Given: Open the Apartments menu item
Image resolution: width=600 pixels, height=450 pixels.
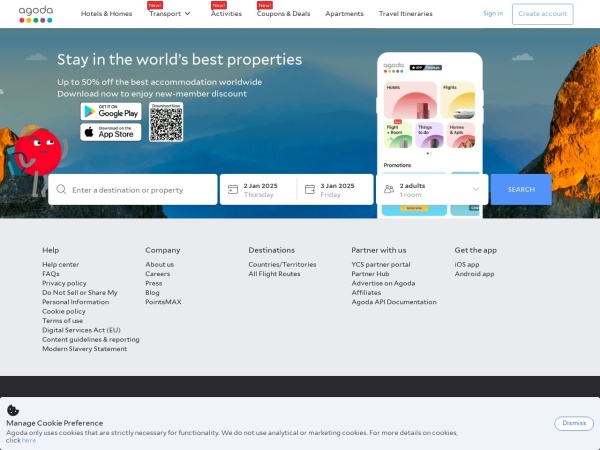Looking at the screenshot, I should tap(344, 14).
